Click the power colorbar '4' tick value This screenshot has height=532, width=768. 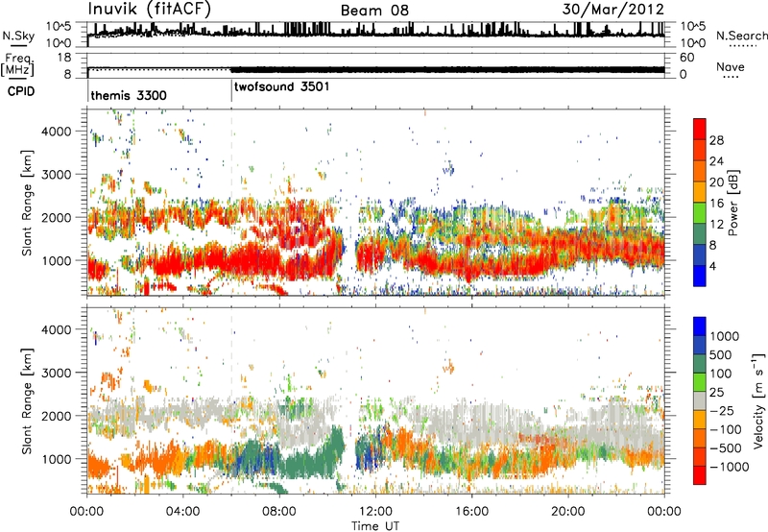coord(712,266)
